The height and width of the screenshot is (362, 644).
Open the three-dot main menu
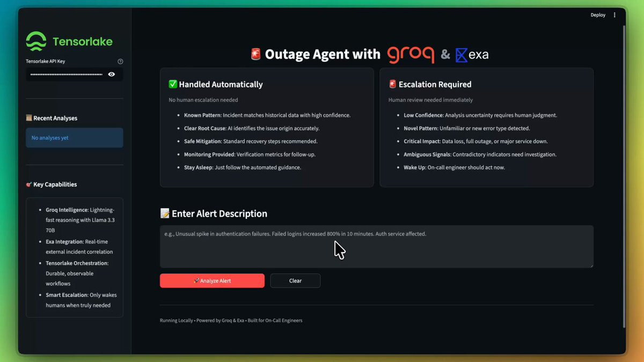coord(614,15)
